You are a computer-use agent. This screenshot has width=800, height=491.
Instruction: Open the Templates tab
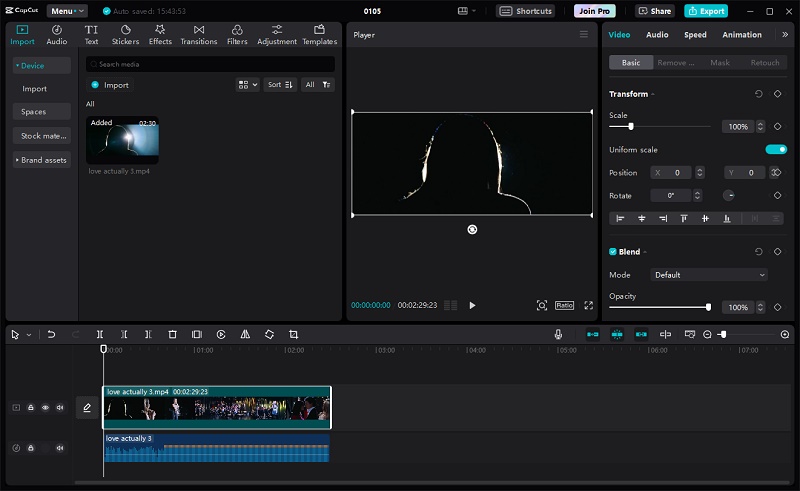click(320, 35)
